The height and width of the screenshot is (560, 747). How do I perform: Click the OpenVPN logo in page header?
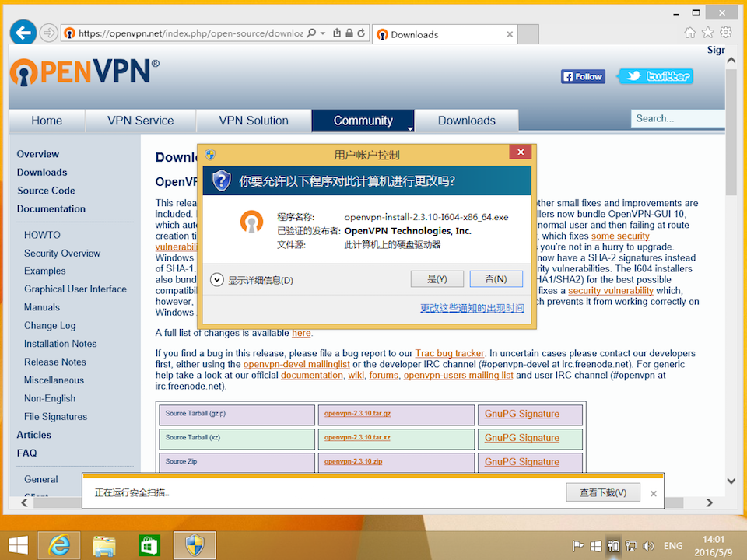point(85,72)
